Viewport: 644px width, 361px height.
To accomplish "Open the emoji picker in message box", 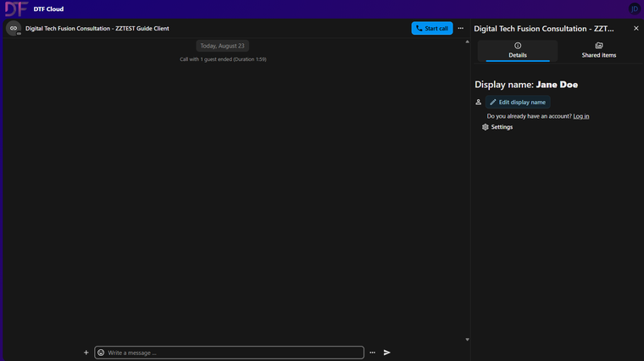I will (x=101, y=353).
